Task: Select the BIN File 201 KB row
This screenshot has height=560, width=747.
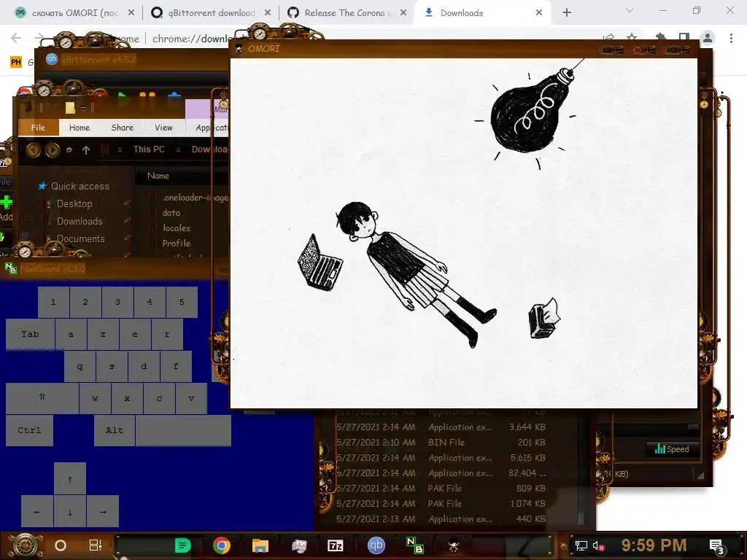Action: tap(441, 443)
